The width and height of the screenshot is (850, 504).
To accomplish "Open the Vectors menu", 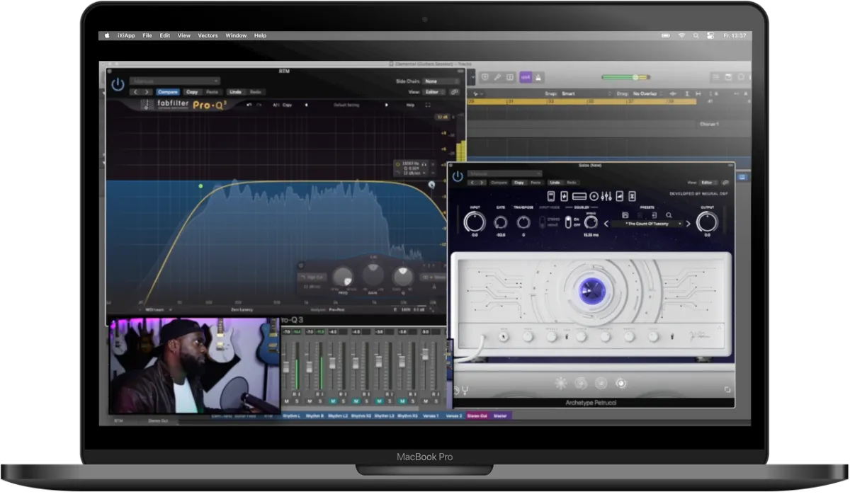I will (x=208, y=35).
